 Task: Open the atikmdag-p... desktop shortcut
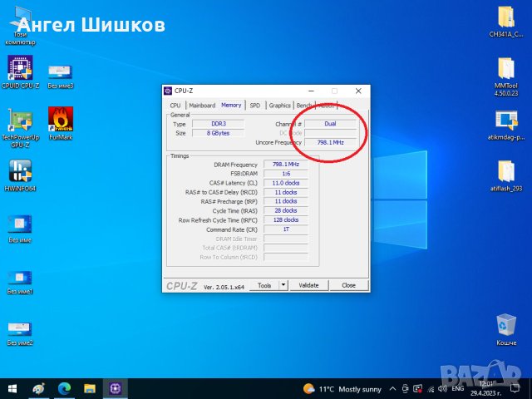506,126
